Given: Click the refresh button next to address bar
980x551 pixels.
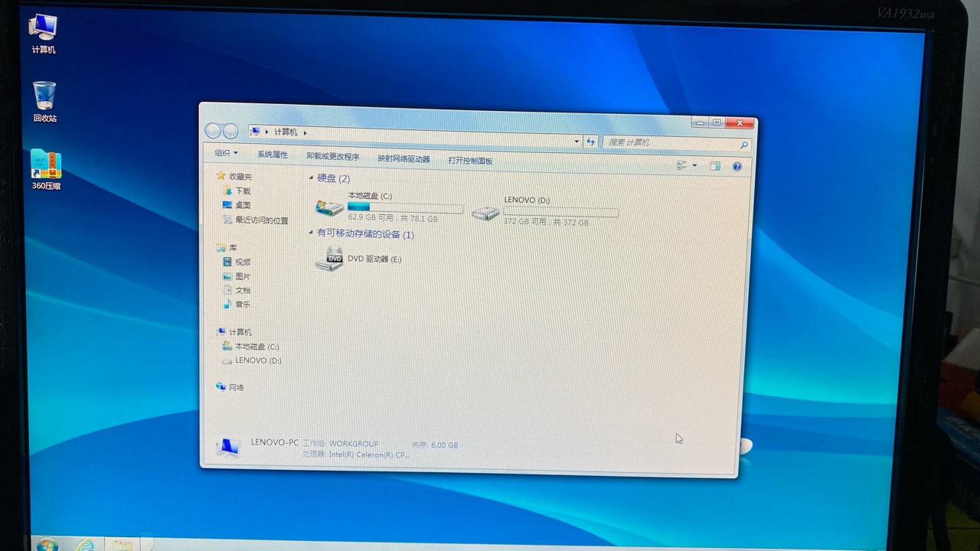Looking at the screenshot, I should coord(590,142).
